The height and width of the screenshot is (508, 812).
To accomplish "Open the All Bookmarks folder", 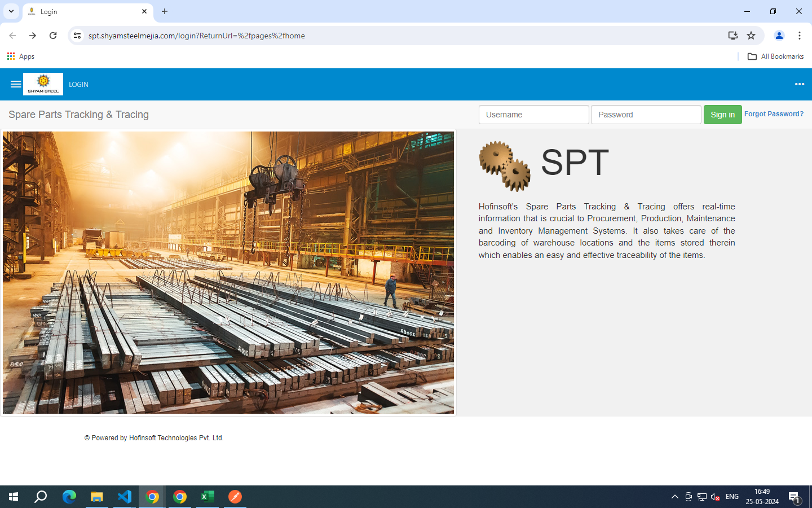I will pos(775,56).
